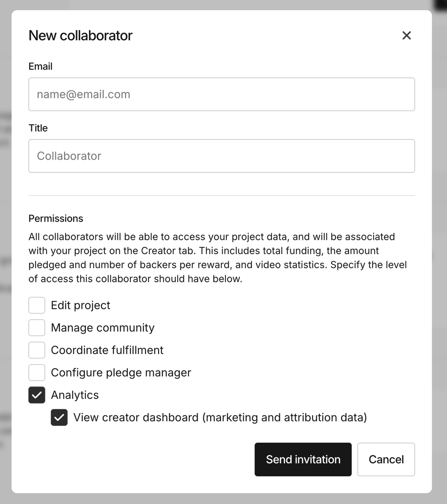This screenshot has width=447, height=504.
Task: Enable the Edit project permission
Action: pyautogui.click(x=37, y=305)
